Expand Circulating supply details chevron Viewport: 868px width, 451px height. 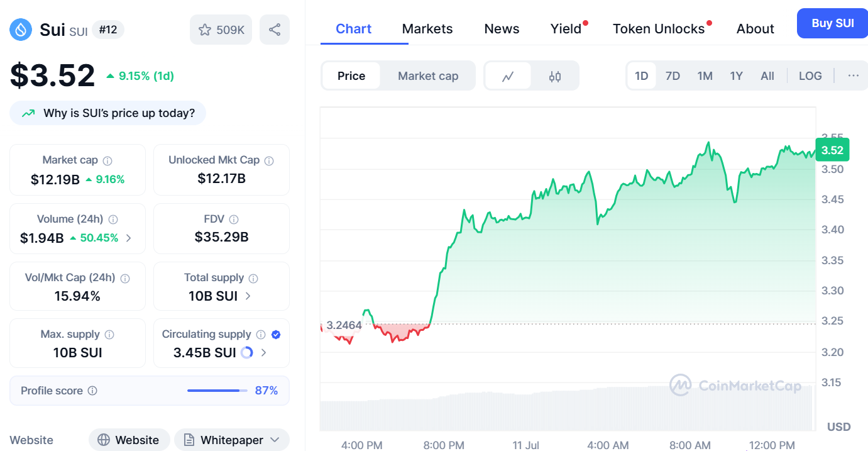click(263, 353)
